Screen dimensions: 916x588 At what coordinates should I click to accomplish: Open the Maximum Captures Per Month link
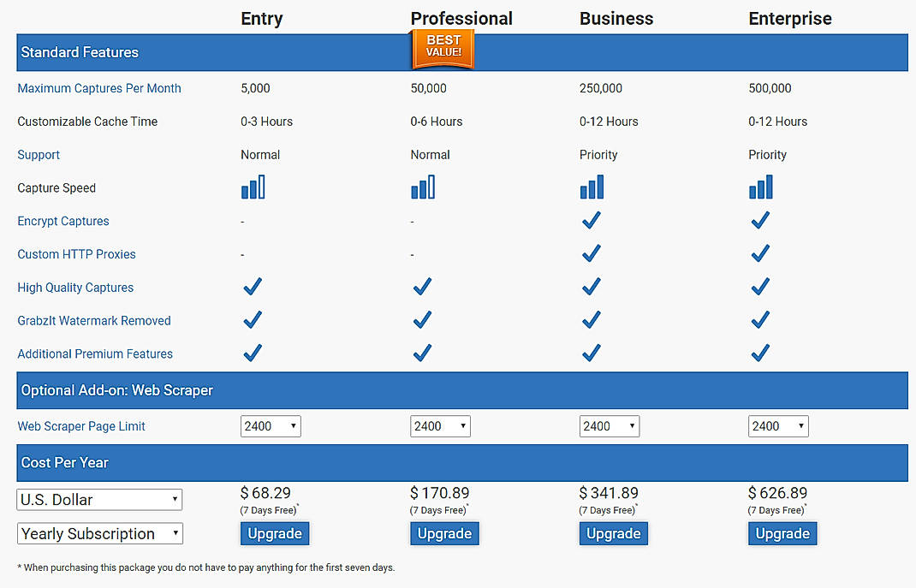pyautogui.click(x=98, y=88)
